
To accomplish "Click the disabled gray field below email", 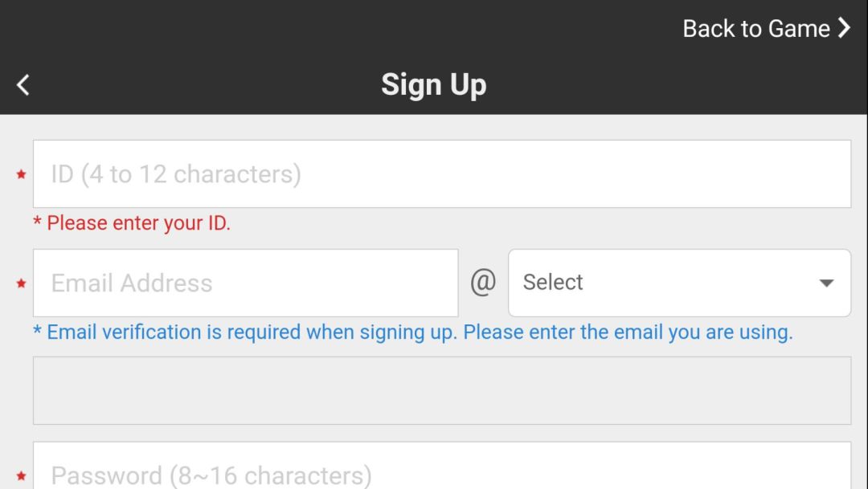I will coord(441,390).
